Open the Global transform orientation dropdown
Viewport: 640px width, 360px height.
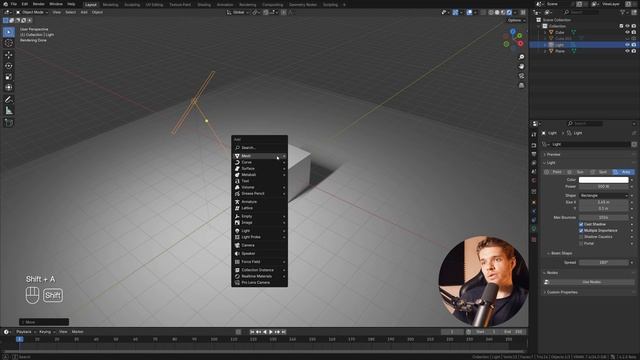point(238,12)
